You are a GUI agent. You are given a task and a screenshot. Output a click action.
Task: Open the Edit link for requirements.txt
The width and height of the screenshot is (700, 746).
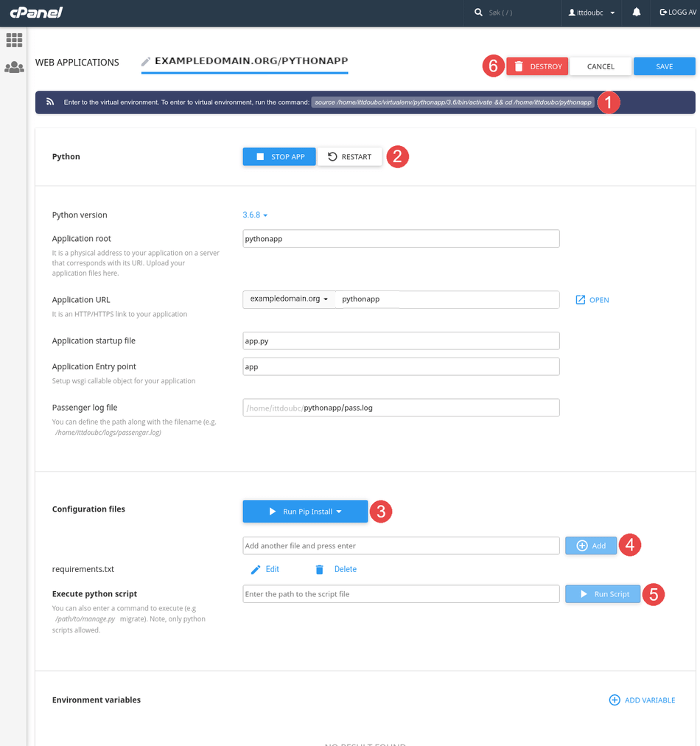pos(270,568)
